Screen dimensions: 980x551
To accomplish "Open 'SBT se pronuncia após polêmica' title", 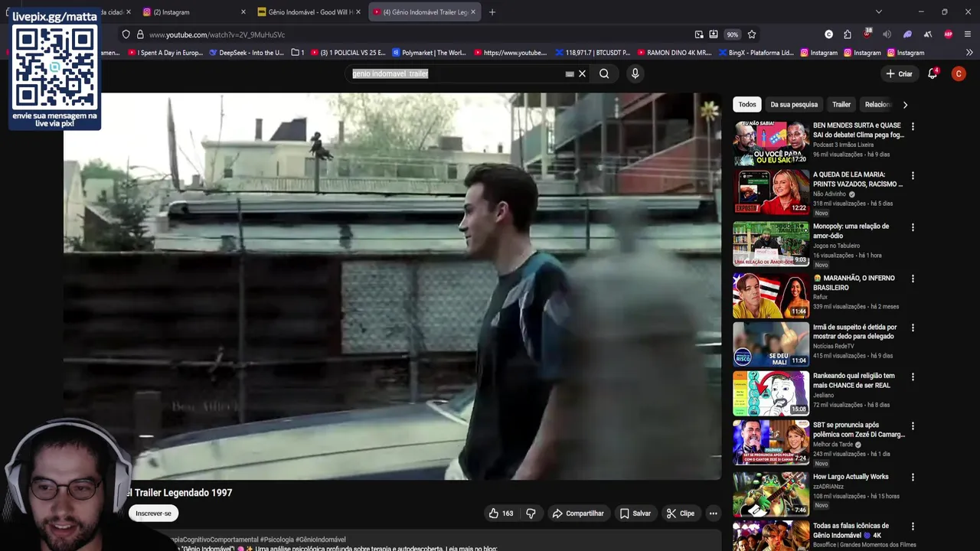I will (859, 429).
